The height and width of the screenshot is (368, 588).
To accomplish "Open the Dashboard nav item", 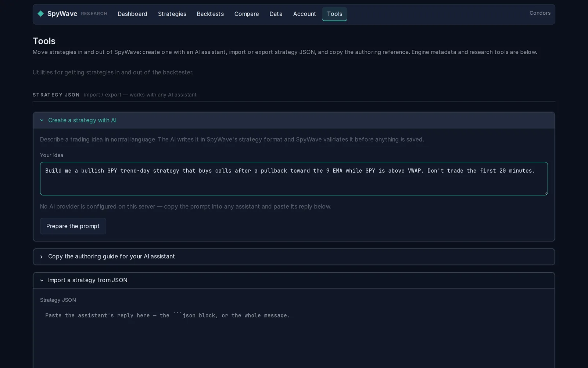I will pos(132,14).
